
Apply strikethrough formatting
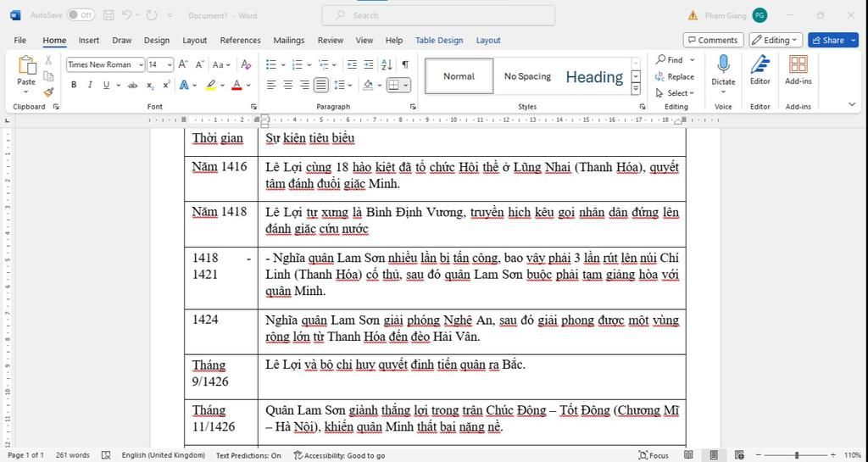pos(132,86)
